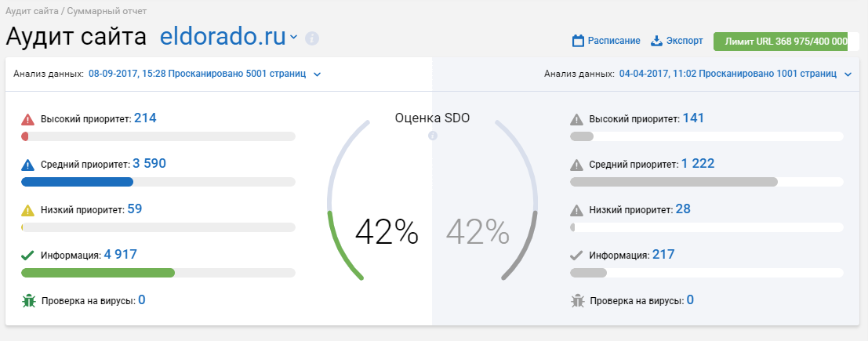Click the grey warning triangle beside Средний приоритет 1 222
This screenshot has height=341, width=868.
(577, 165)
